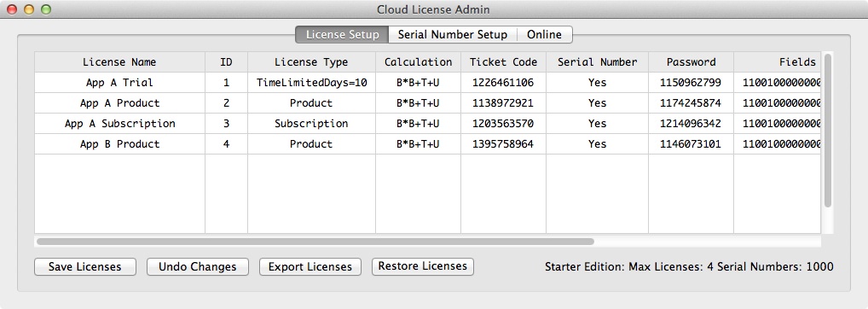868x309 pixels.
Task: Click ticket code 1226461106
Action: coord(503,83)
